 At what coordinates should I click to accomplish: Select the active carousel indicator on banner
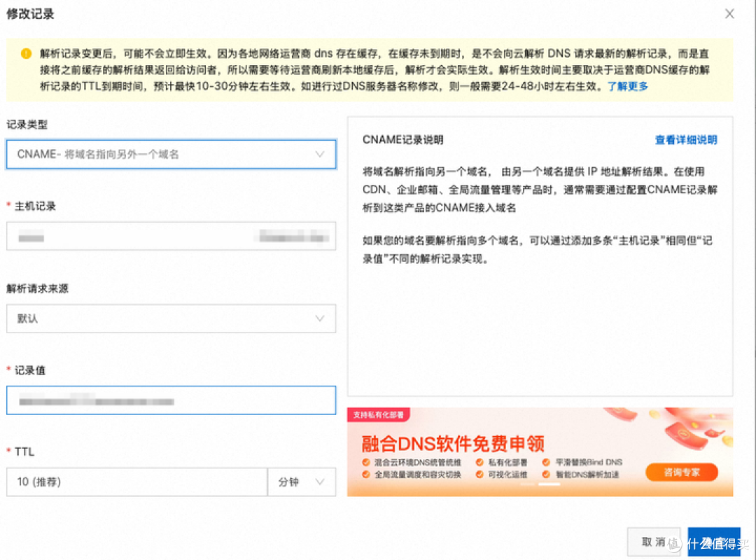pyautogui.click(x=549, y=484)
